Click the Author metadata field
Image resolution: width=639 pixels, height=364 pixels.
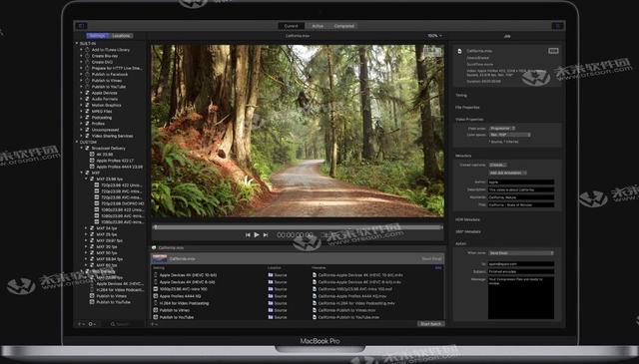tap(521, 182)
